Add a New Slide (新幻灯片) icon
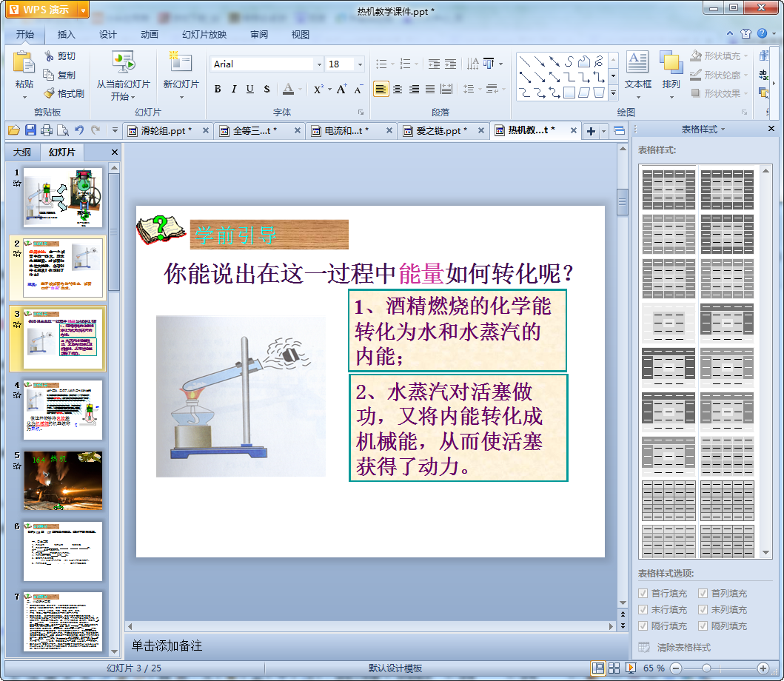 [x=181, y=62]
